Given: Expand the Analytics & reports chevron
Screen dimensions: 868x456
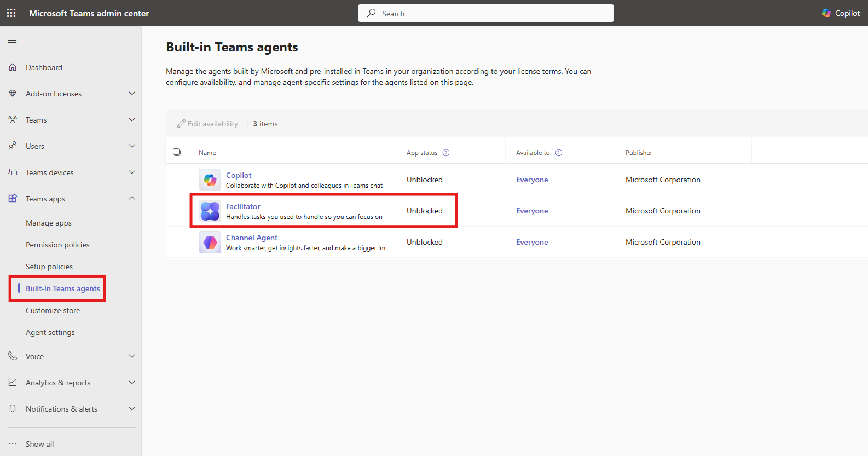Looking at the screenshot, I should [x=132, y=383].
